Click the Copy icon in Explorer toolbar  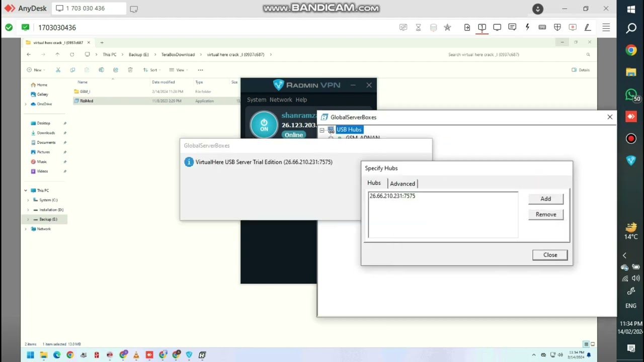tap(72, 70)
